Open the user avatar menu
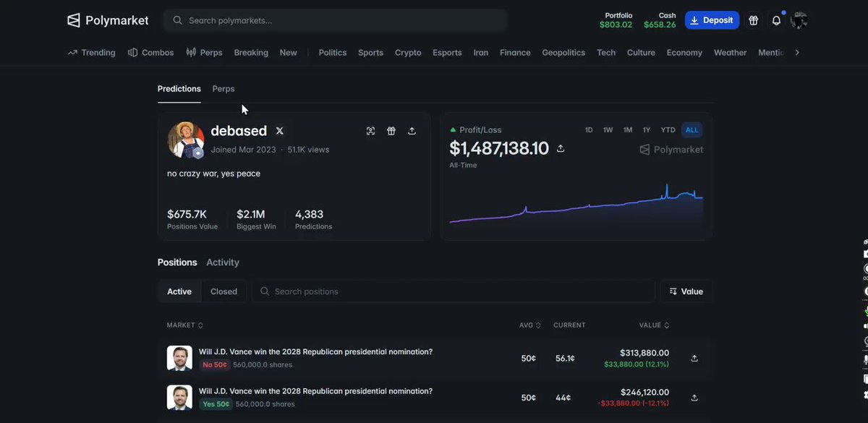This screenshot has height=423, width=868. click(x=799, y=20)
